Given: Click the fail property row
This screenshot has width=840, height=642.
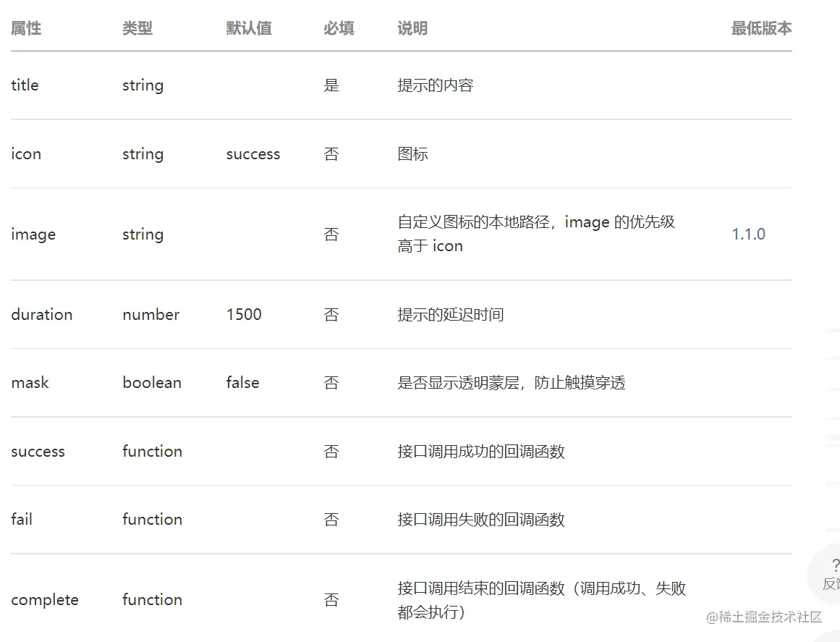Looking at the screenshot, I should pyautogui.click(x=20, y=519).
